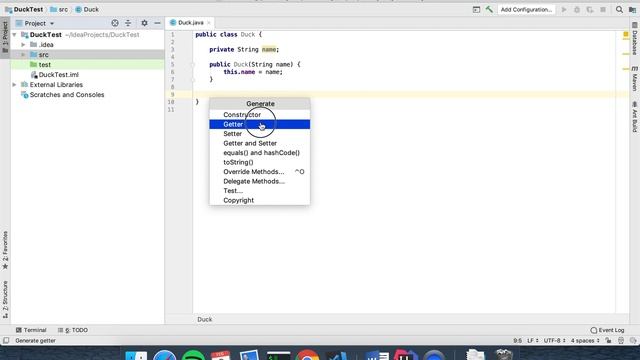Choose Constructor in Generate menu
640x360 pixels.
[260, 115]
